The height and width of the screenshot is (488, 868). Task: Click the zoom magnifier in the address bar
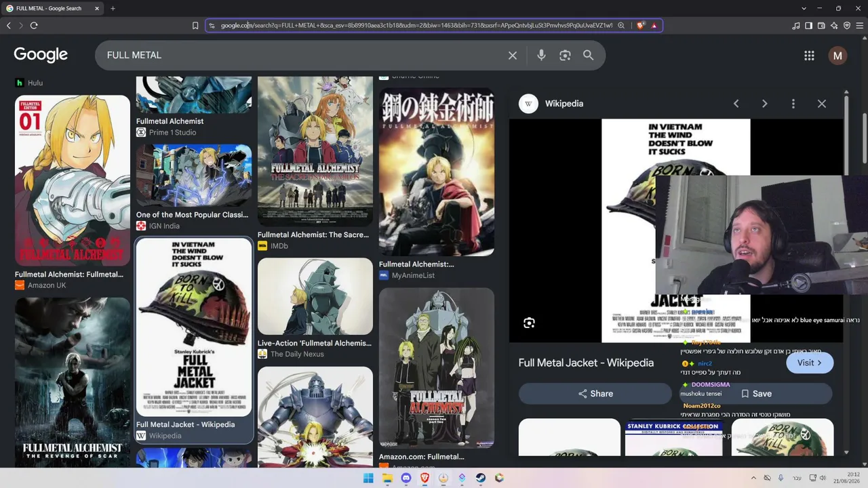621,26
